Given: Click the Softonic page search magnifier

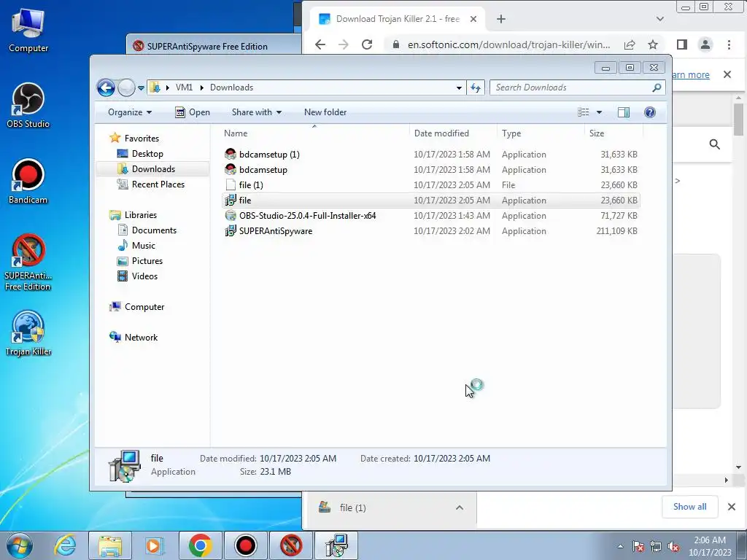Looking at the screenshot, I should pos(714,144).
